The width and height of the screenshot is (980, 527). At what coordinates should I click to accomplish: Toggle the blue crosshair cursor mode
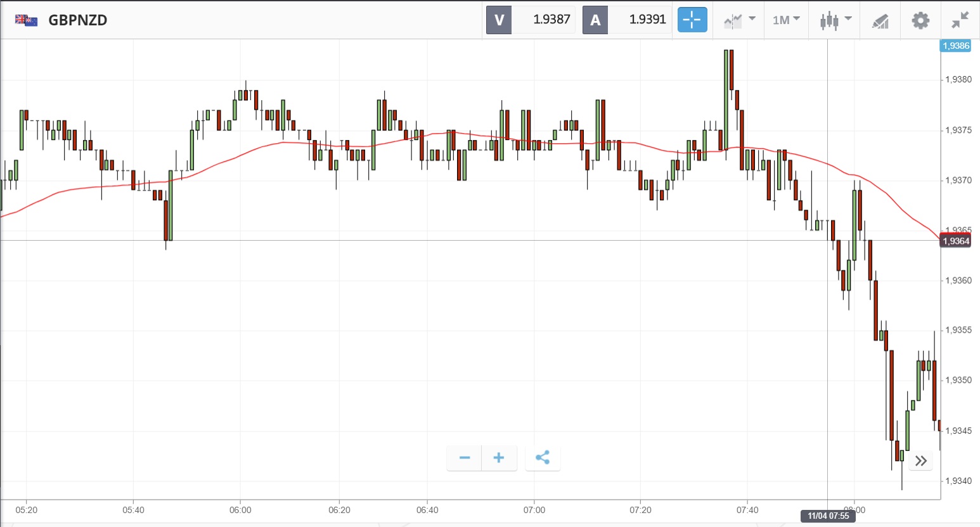tap(692, 20)
